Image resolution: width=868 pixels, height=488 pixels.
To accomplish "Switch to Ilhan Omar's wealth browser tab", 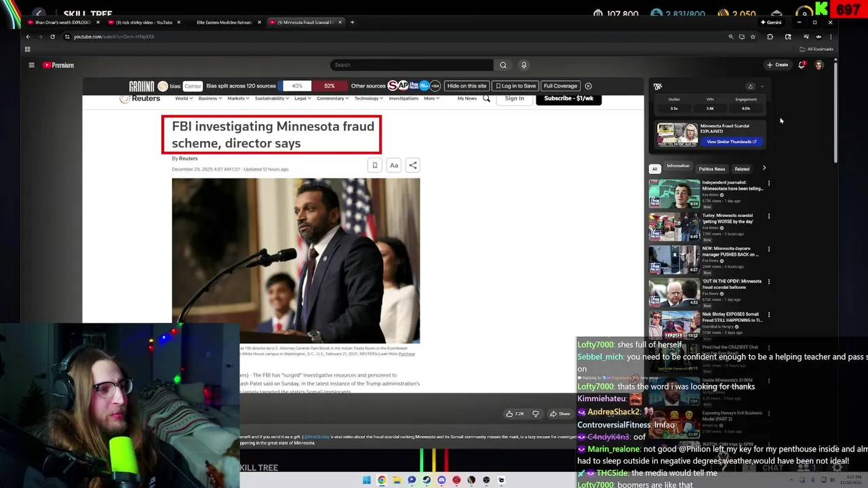I will (63, 22).
